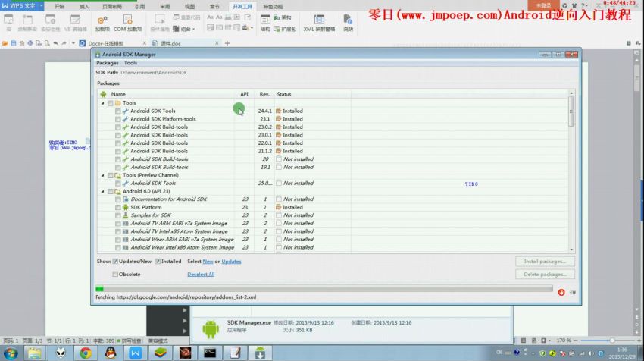644x361 pixels.
Task: Click the Deselect All link
Action: tap(200, 274)
